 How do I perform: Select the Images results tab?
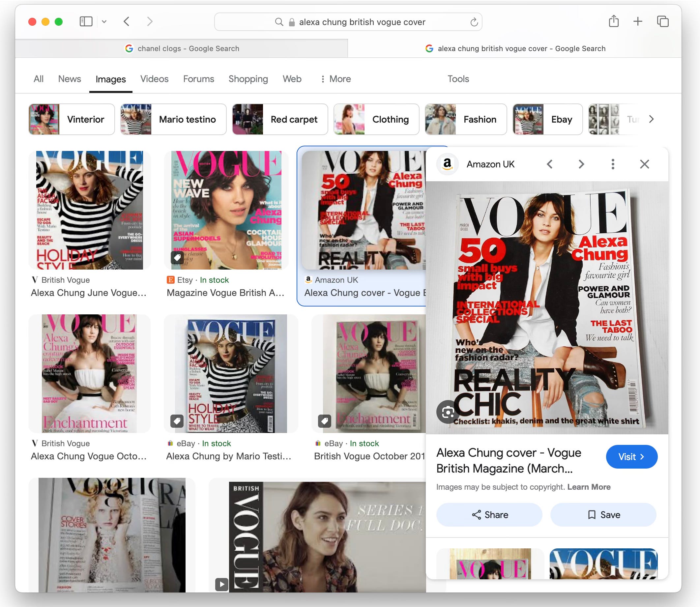(x=110, y=79)
